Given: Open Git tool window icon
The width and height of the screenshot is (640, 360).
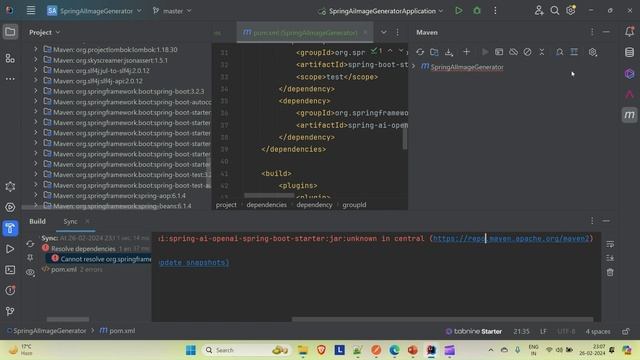Looking at the screenshot, I should [10, 311].
